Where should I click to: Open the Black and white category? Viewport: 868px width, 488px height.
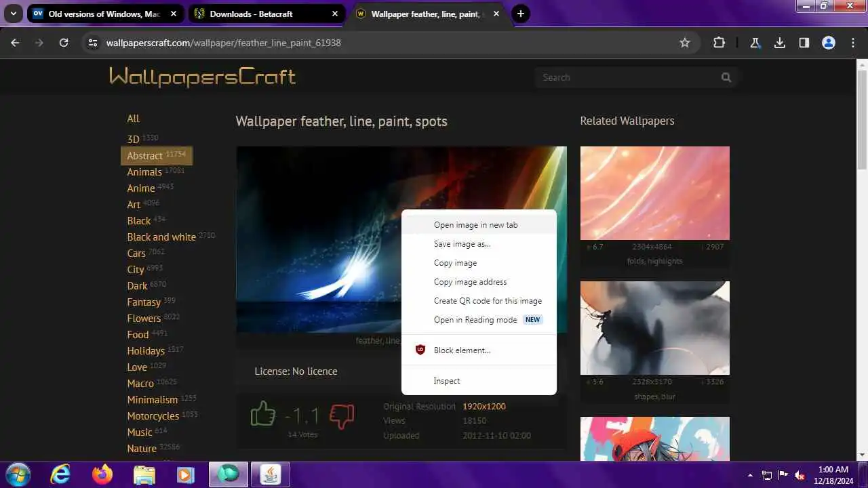tap(161, 237)
